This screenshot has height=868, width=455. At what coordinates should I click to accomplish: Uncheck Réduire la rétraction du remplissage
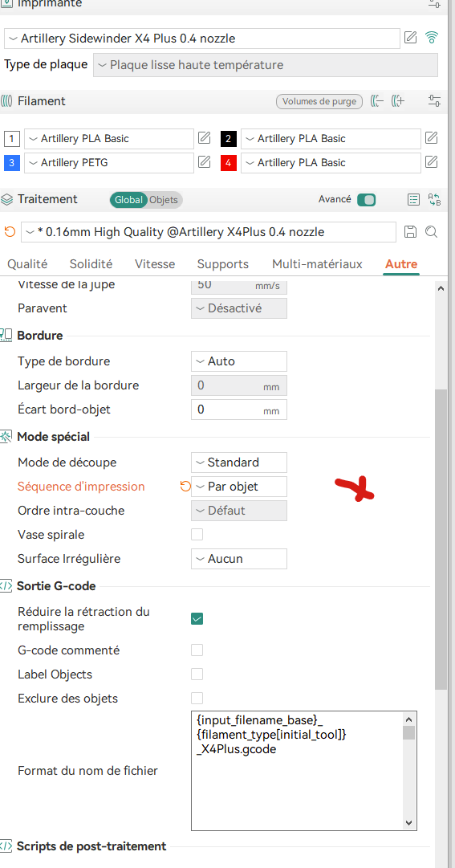[x=197, y=619]
